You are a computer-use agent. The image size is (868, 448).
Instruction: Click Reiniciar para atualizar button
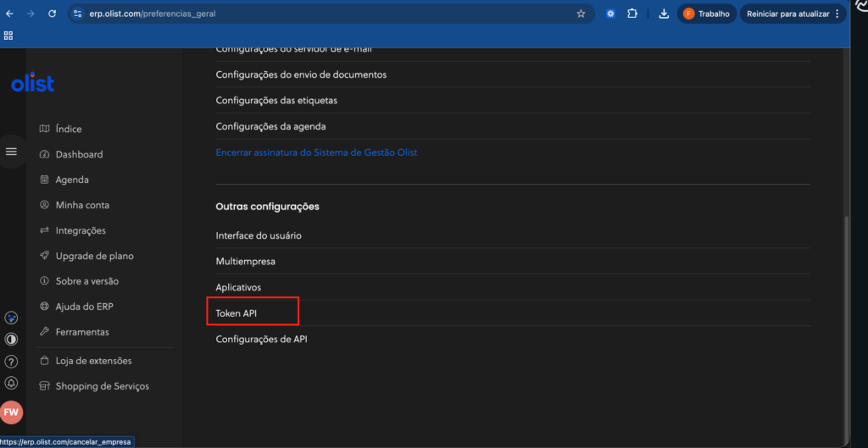(793, 14)
